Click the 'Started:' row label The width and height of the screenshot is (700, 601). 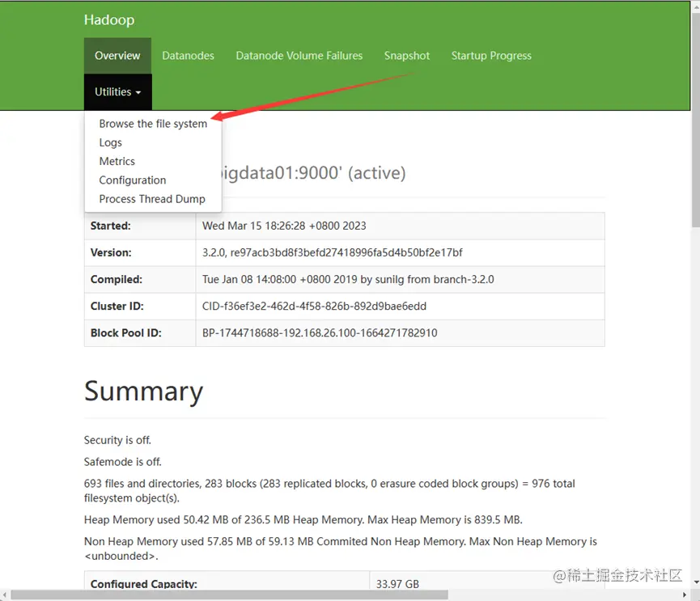(111, 226)
